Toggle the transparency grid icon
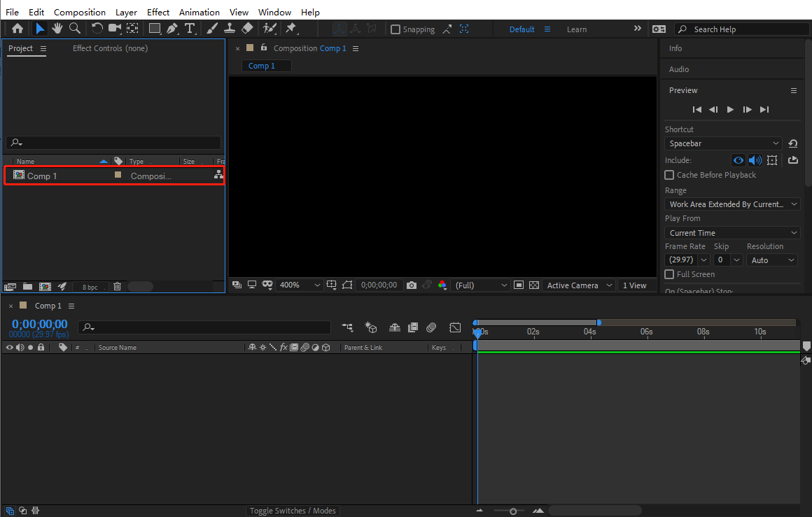 click(x=534, y=285)
